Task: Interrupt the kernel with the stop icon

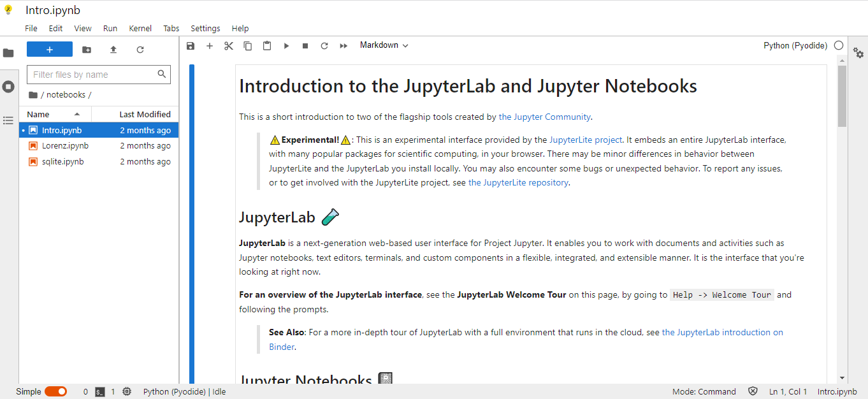Action: click(x=305, y=45)
